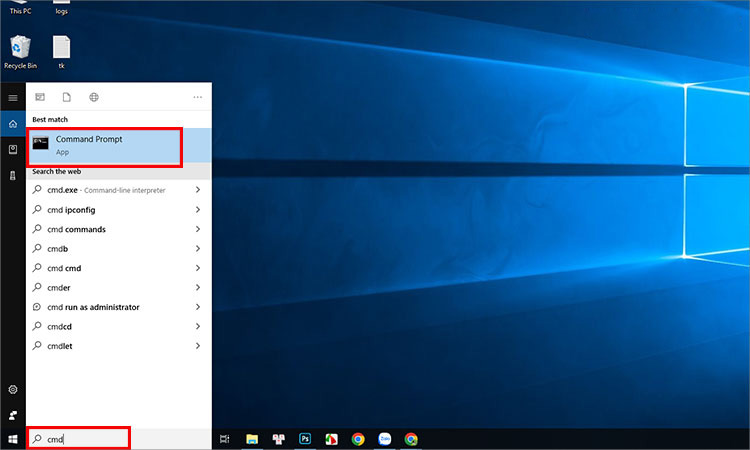This screenshot has height=450, width=750.
Task: Choose the cmdb web suggestion
Action: (119, 249)
